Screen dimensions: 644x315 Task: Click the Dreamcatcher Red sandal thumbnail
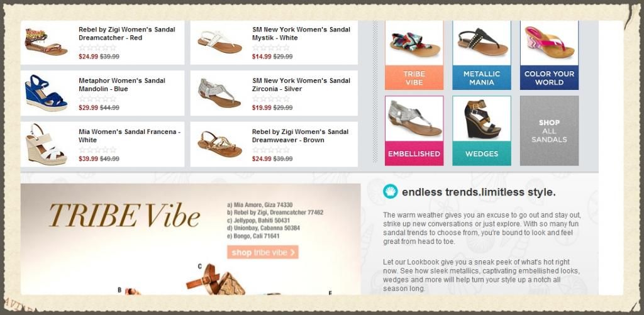[46, 42]
